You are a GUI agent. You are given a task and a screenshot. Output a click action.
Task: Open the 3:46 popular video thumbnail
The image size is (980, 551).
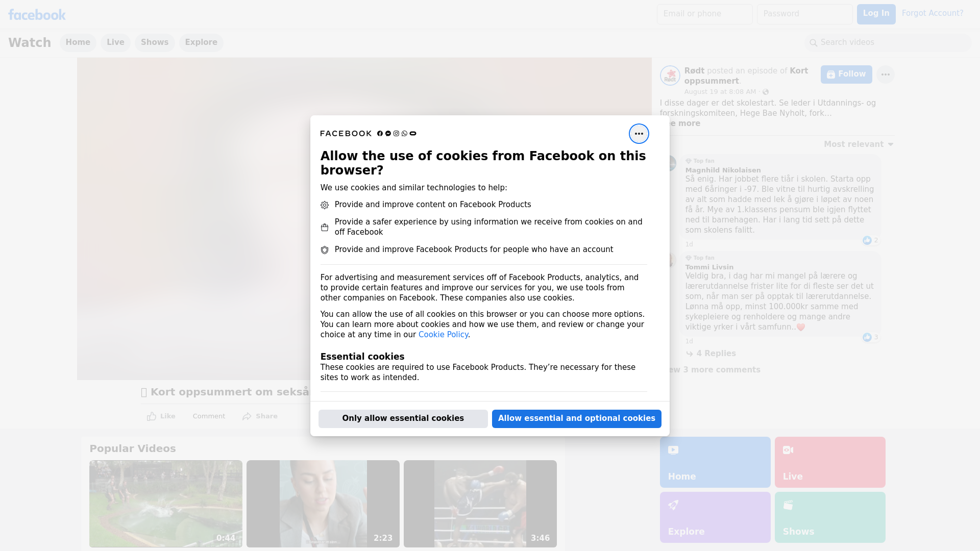tap(480, 504)
